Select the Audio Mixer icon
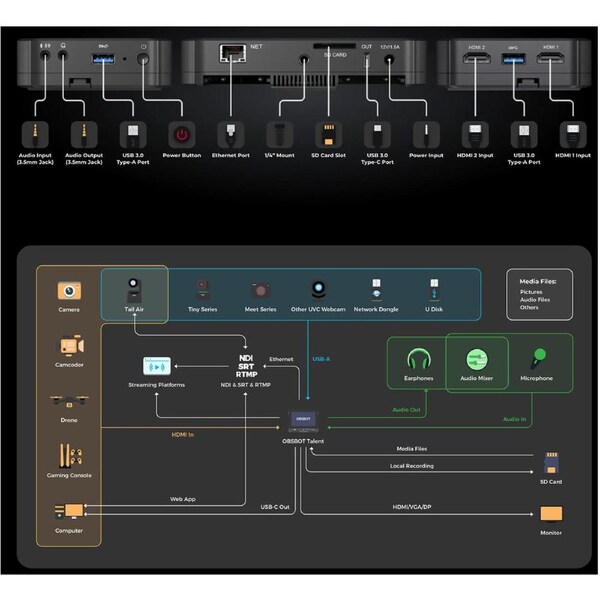This screenshot has height=600, width=600. pos(477,360)
